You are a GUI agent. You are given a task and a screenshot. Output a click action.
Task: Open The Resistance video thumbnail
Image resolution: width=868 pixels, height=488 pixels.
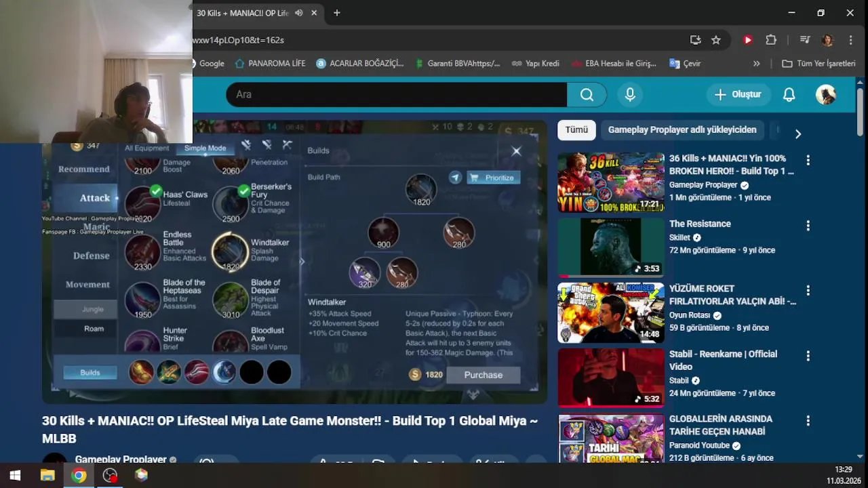pos(611,248)
